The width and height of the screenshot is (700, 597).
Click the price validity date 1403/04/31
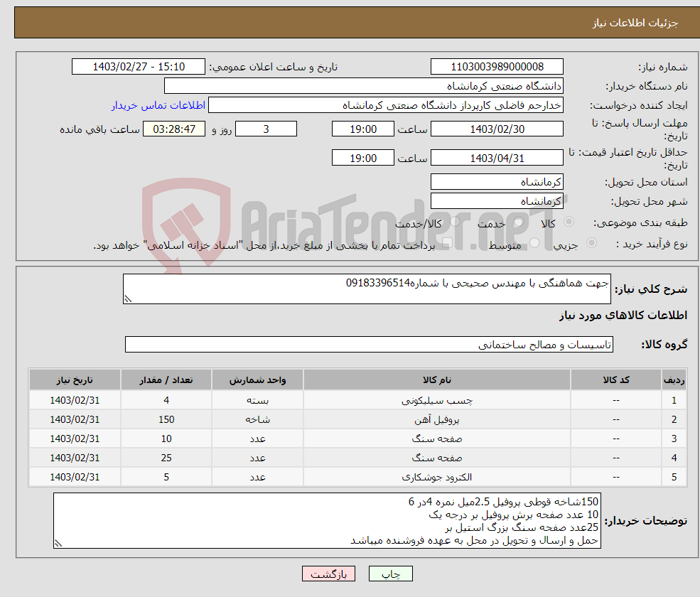click(497, 158)
